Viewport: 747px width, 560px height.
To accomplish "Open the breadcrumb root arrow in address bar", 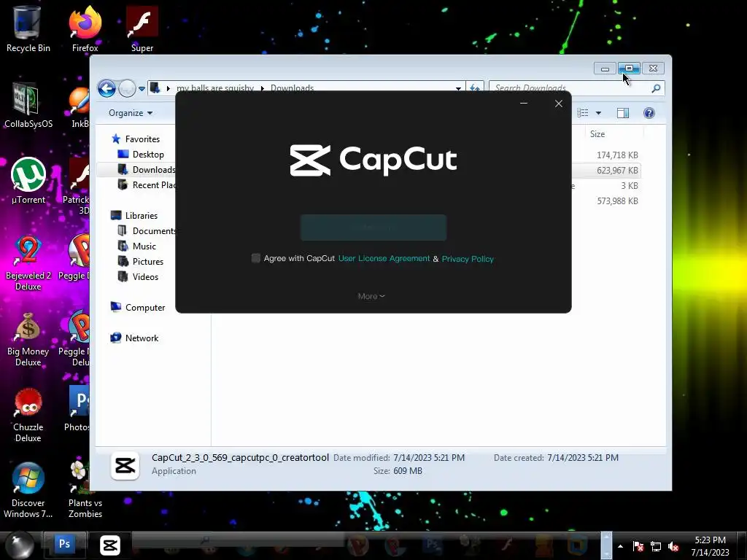I will 168,88.
